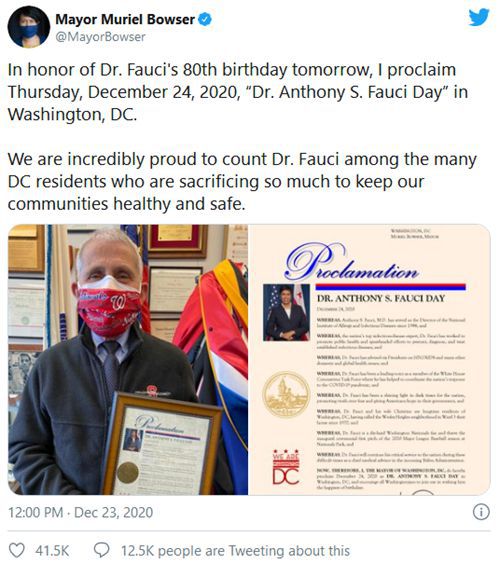Click the Mayor Muriel Bowser display name
Image resolution: width=500 pixels, height=564 pixels.
[125, 19]
